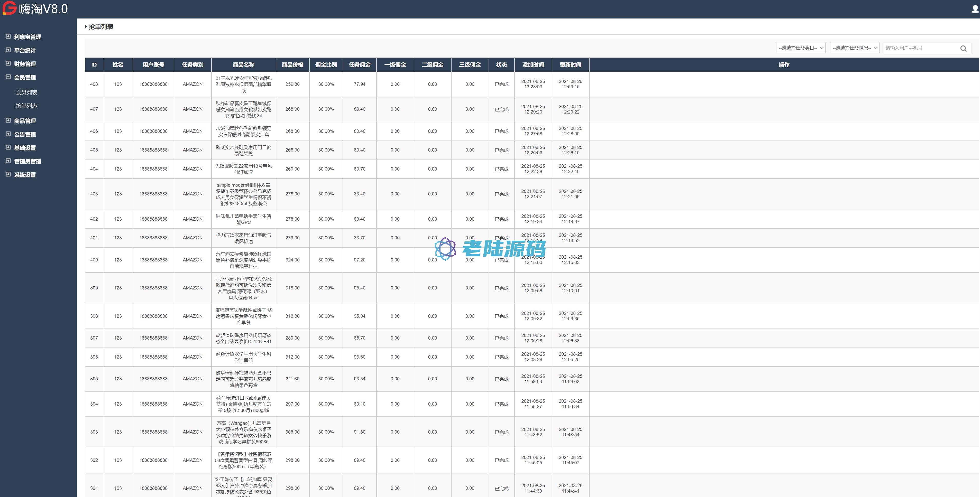The image size is (980, 497).
Task: Expand 利息宝管理 plus icon
Action: [x=8, y=36]
